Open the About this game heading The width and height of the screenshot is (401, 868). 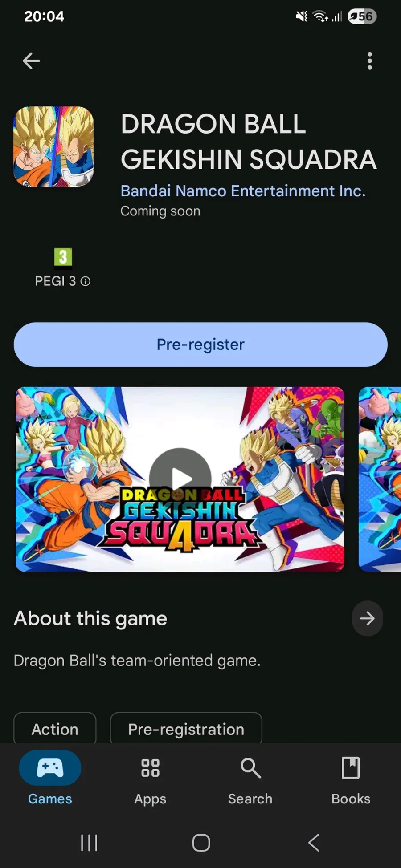(x=90, y=619)
